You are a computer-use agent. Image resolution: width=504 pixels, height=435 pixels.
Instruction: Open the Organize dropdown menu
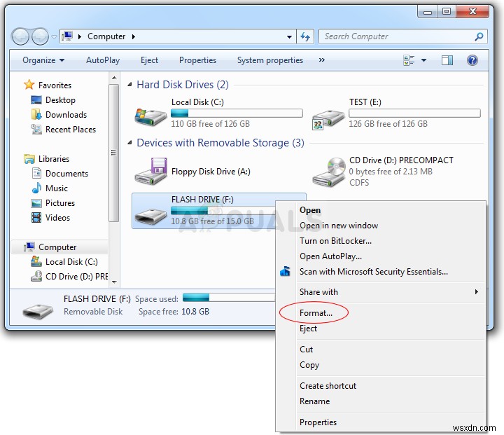(x=43, y=60)
